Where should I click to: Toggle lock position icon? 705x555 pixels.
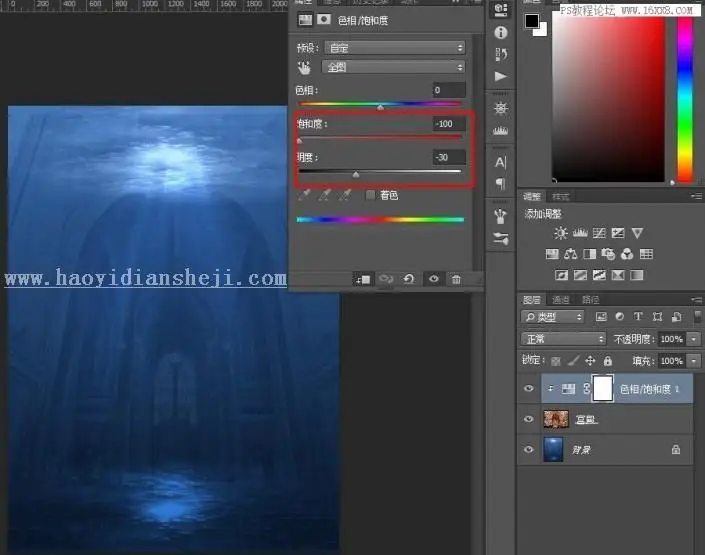pyautogui.click(x=590, y=361)
